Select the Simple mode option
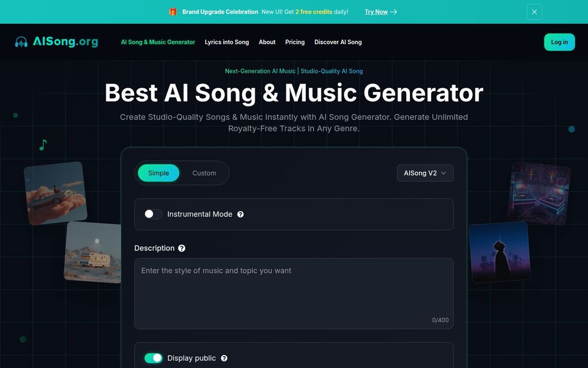The image size is (588, 368). (x=158, y=173)
